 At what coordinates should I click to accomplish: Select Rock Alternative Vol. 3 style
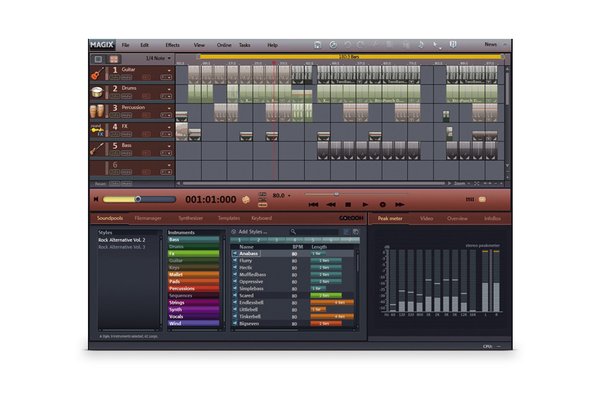[x=122, y=247]
